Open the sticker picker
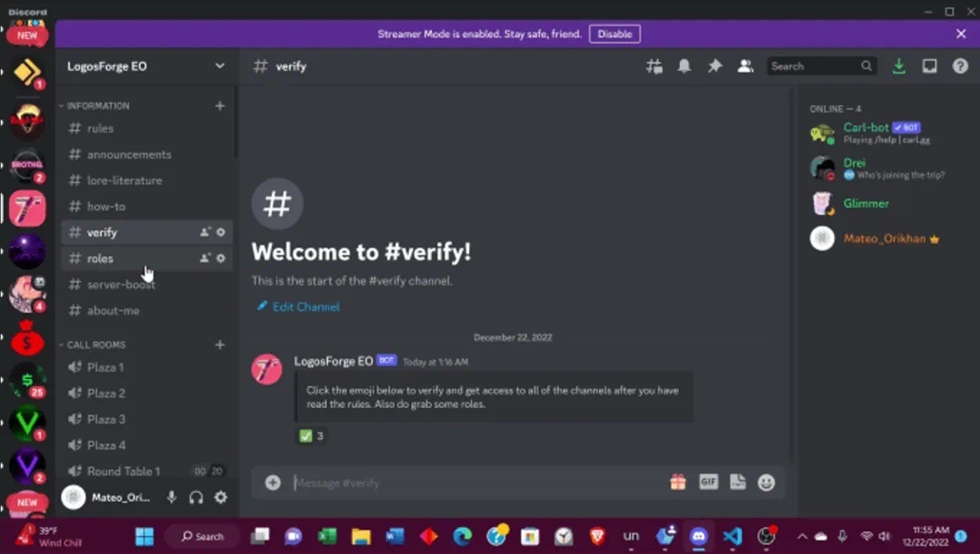Screen dimensions: 980x554 (738, 482)
